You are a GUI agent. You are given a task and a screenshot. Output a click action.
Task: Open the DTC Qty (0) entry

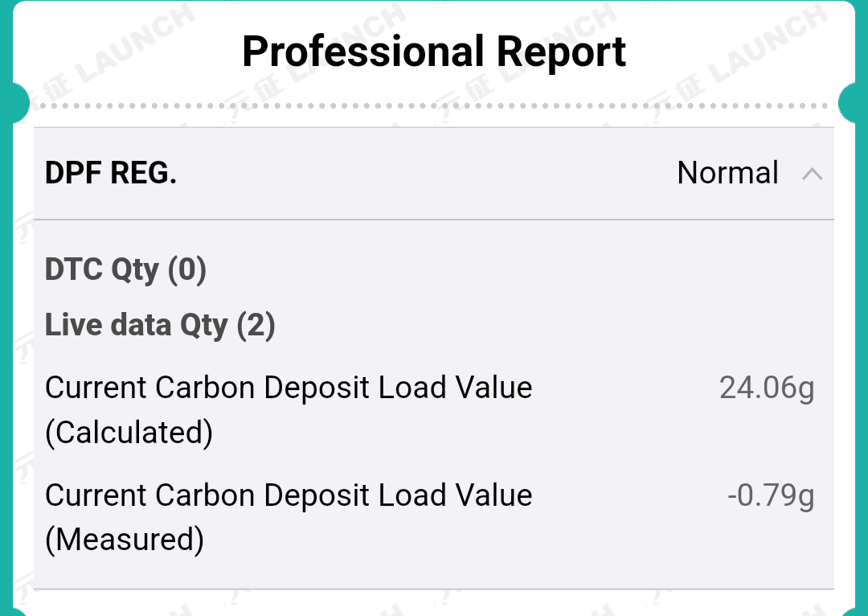tap(125, 269)
